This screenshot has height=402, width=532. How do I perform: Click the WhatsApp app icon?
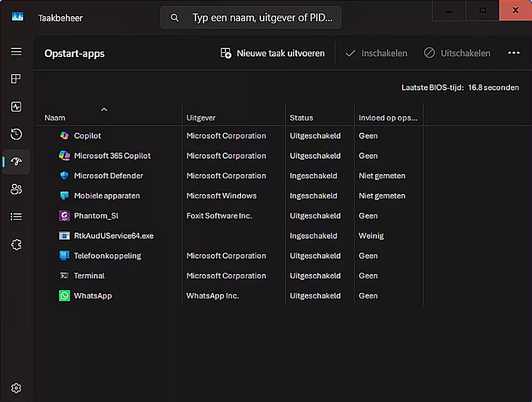pos(64,296)
